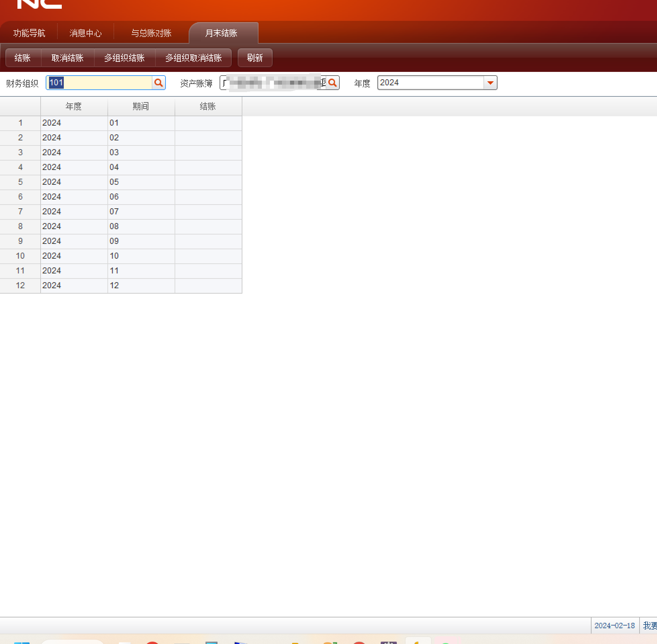Click period cell 04

141,167
